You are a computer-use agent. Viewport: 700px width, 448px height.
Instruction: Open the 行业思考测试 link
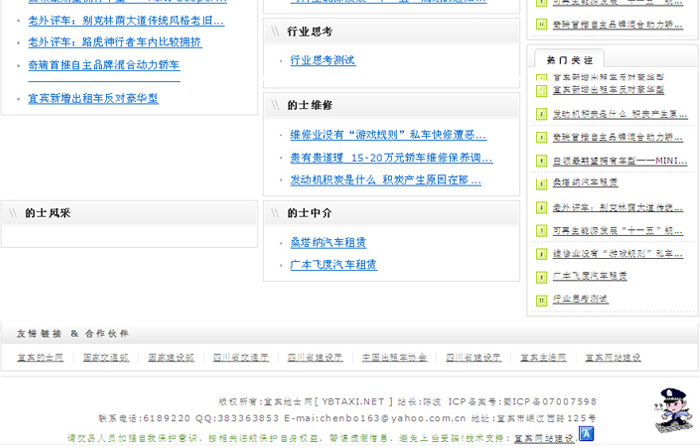322,61
